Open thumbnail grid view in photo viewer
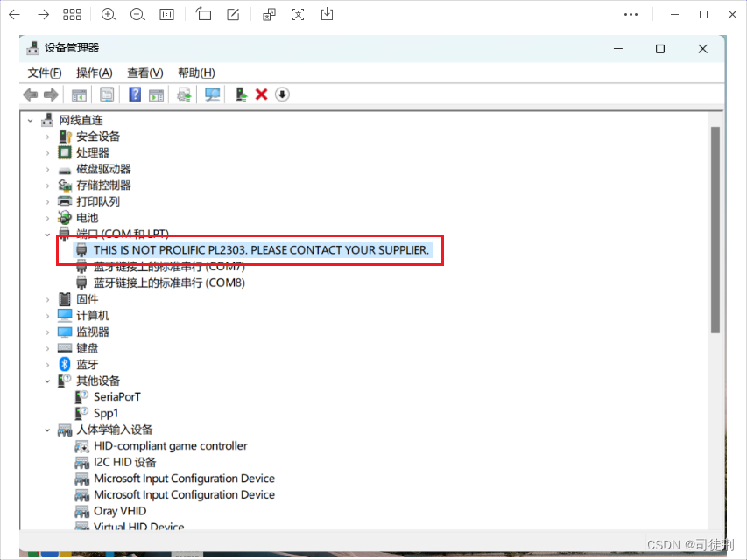Viewport: 747px width, 560px height. point(72,15)
